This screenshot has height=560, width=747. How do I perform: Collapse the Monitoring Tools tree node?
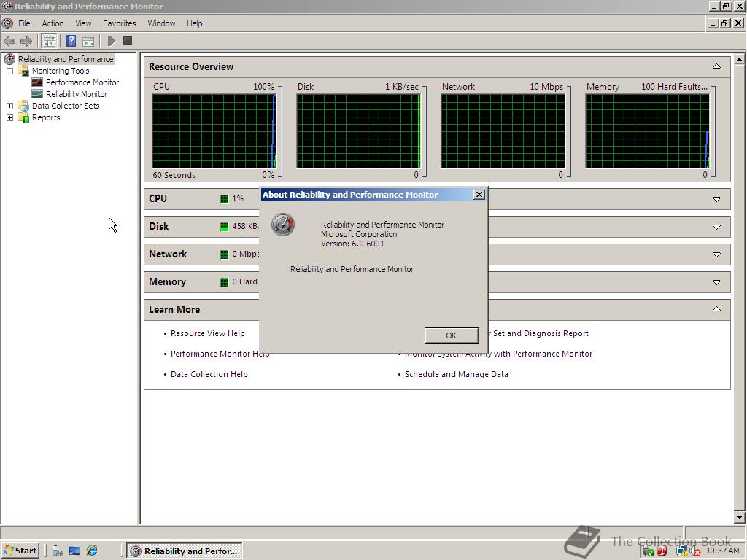(x=9, y=71)
